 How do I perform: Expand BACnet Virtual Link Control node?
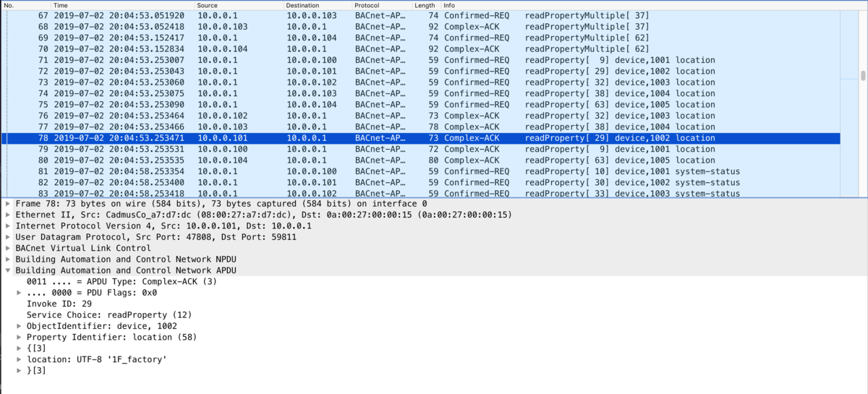(x=8, y=248)
